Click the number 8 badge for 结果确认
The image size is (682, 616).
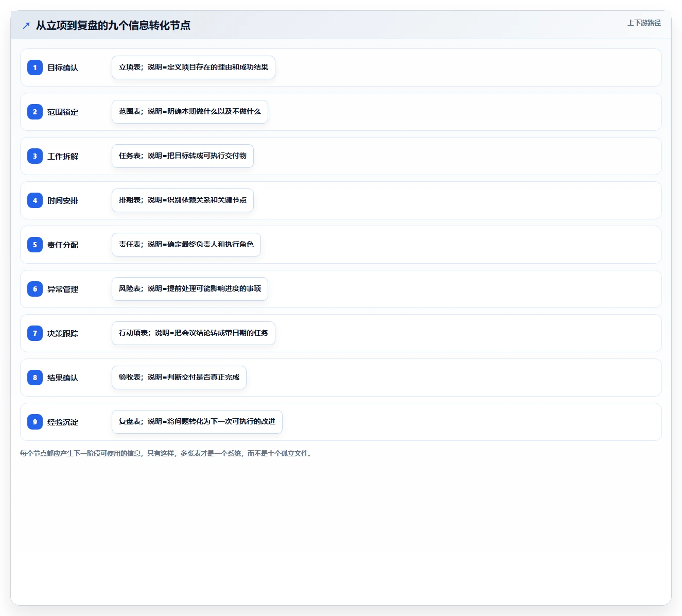(x=35, y=378)
